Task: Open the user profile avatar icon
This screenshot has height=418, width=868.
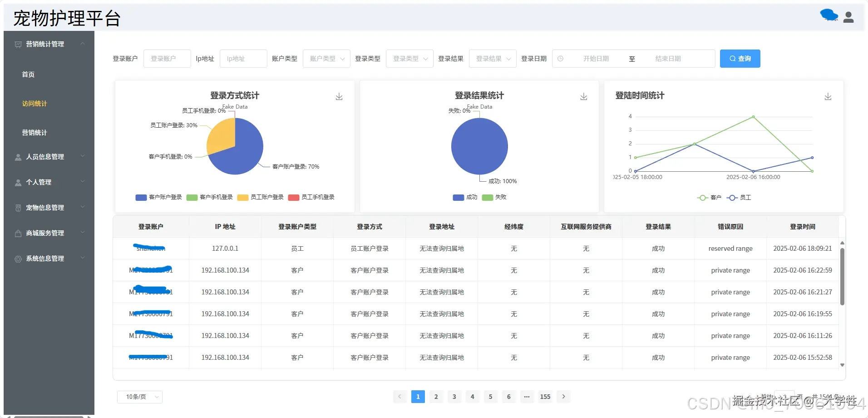Action: [848, 17]
